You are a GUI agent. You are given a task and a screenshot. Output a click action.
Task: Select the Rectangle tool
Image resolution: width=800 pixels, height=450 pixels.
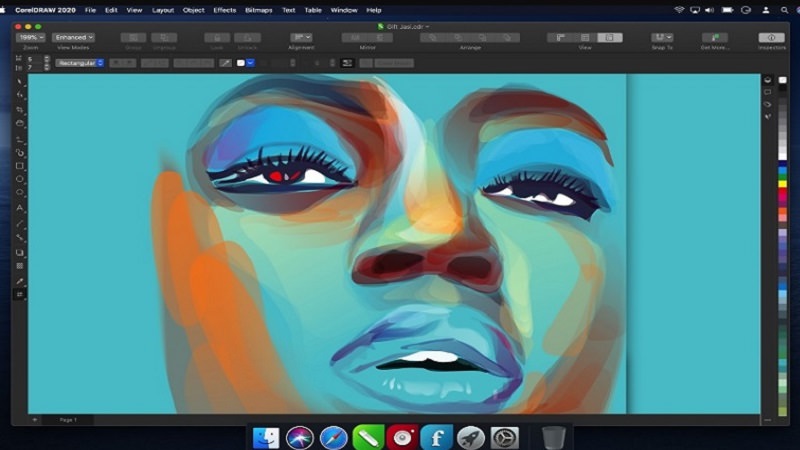point(20,165)
